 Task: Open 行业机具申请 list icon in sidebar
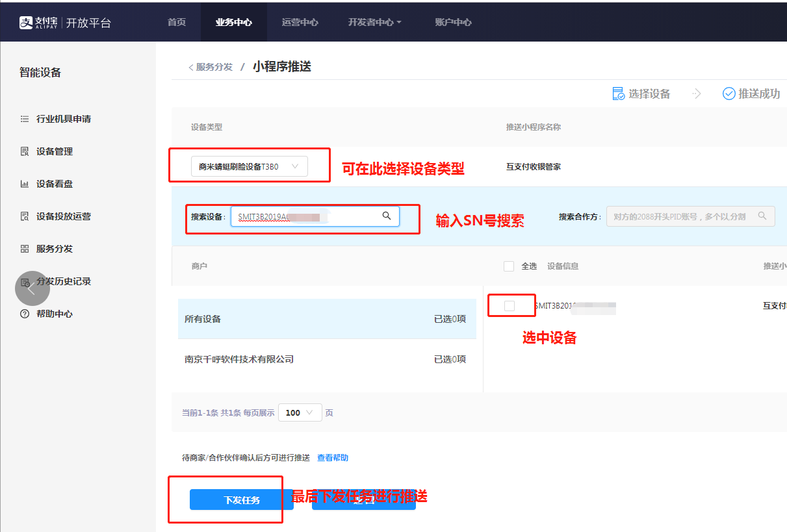[25, 119]
